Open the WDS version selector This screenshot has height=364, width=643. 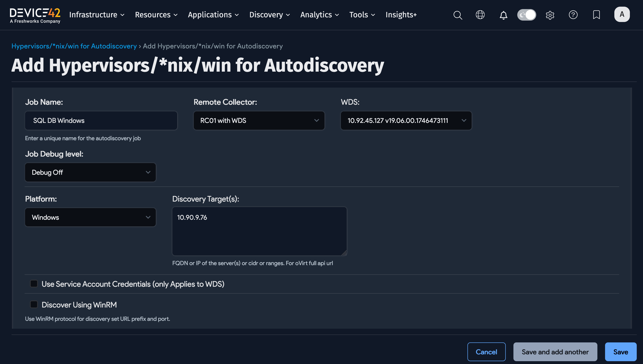tap(405, 120)
